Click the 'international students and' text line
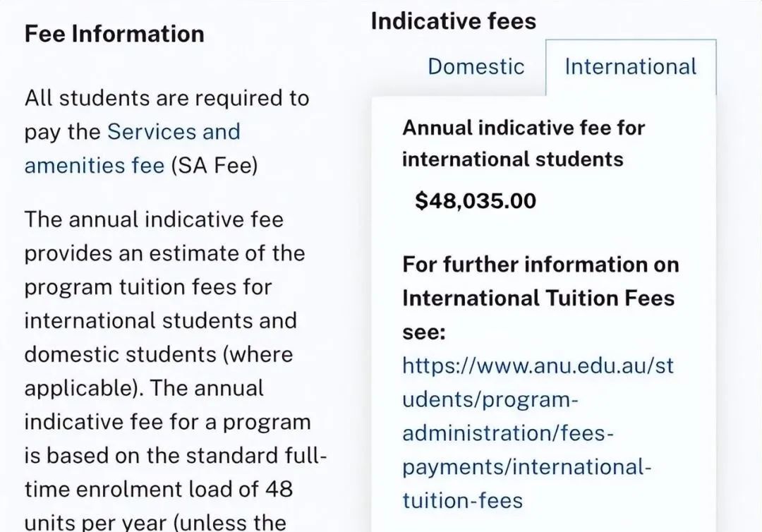Screen dimensions: 762x532 coord(160,321)
